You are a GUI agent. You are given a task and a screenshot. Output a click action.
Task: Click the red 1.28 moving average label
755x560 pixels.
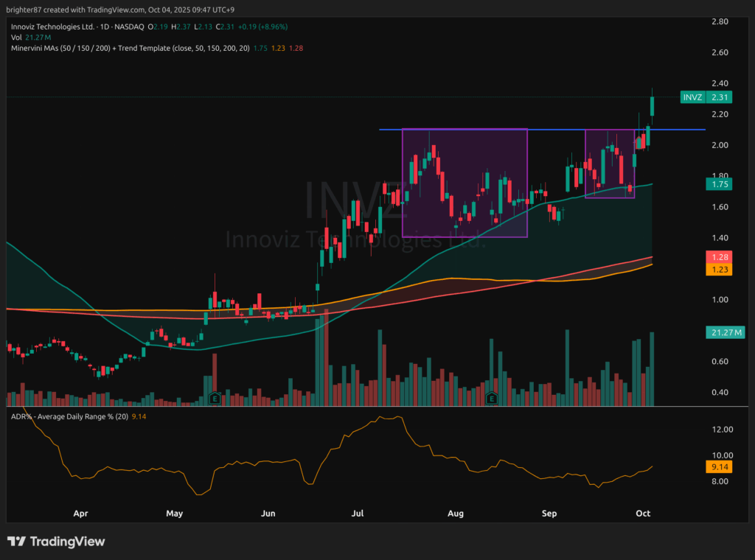tap(720, 257)
